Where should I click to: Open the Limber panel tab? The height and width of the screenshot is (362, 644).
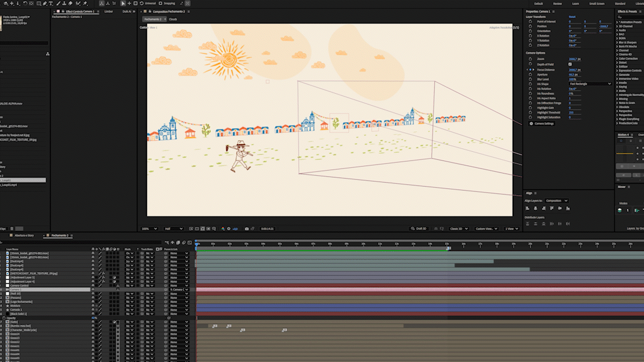point(109,12)
